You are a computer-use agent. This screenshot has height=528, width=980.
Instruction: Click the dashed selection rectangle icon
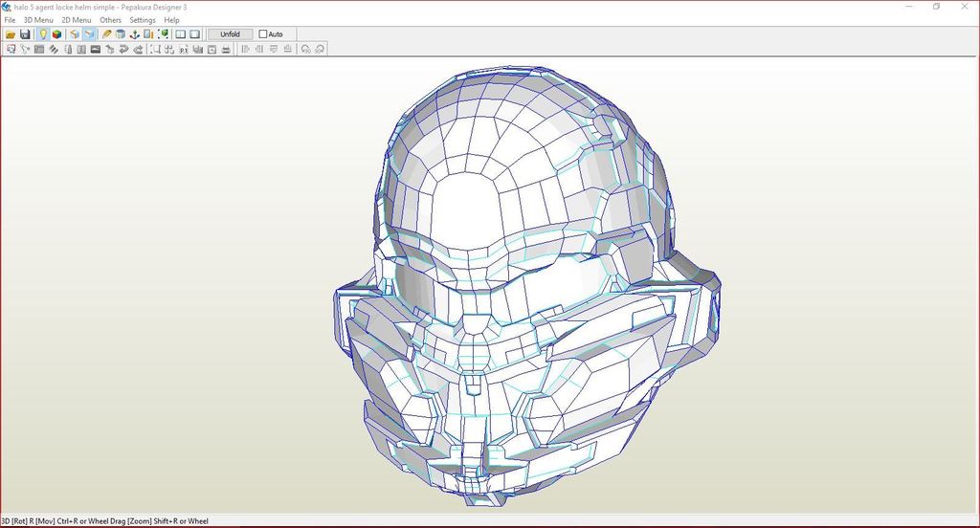pyautogui.click(x=155, y=50)
